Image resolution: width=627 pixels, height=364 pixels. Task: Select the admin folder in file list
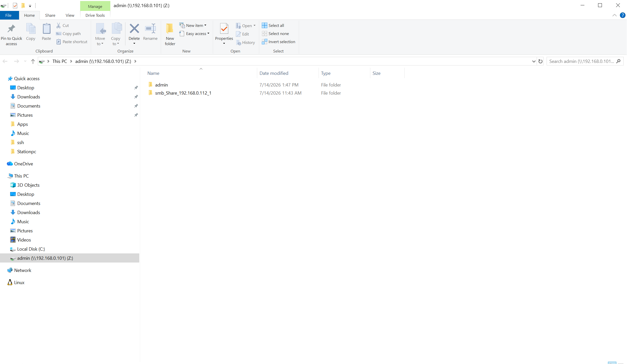[161, 85]
